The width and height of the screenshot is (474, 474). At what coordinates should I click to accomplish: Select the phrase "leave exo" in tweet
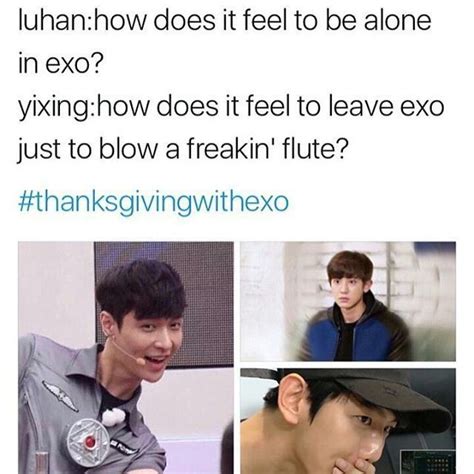(387, 107)
